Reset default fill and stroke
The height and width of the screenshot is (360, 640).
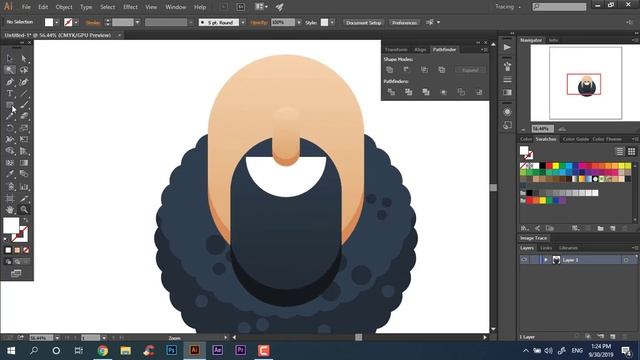pyautogui.click(x=6, y=239)
